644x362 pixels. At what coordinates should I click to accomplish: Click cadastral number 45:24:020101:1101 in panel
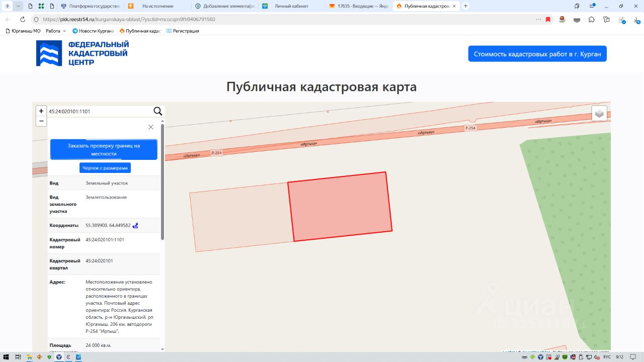pos(105,239)
